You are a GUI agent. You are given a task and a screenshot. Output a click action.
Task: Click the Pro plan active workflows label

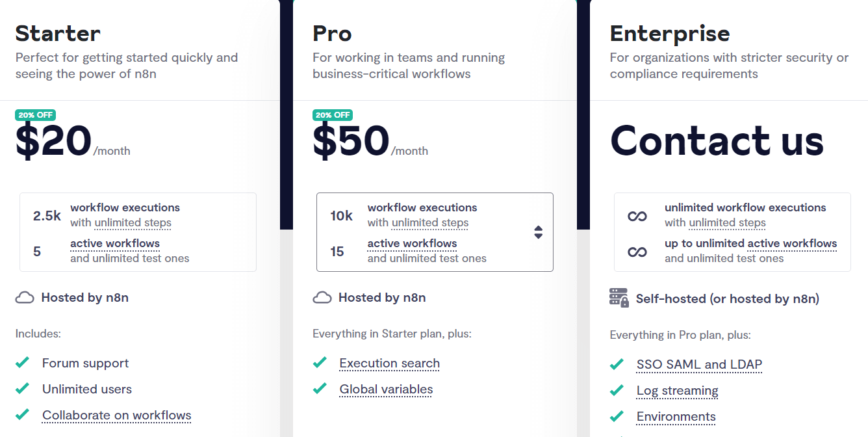pyautogui.click(x=412, y=244)
